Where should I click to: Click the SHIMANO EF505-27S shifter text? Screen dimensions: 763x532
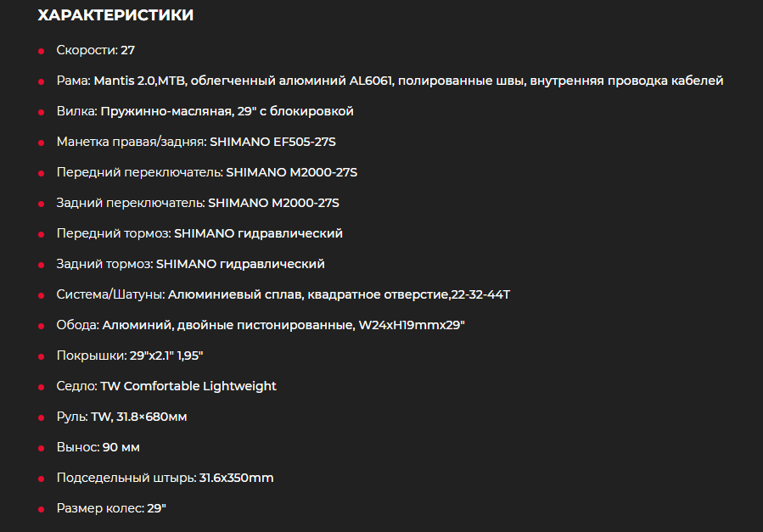(x=272, y=142)
